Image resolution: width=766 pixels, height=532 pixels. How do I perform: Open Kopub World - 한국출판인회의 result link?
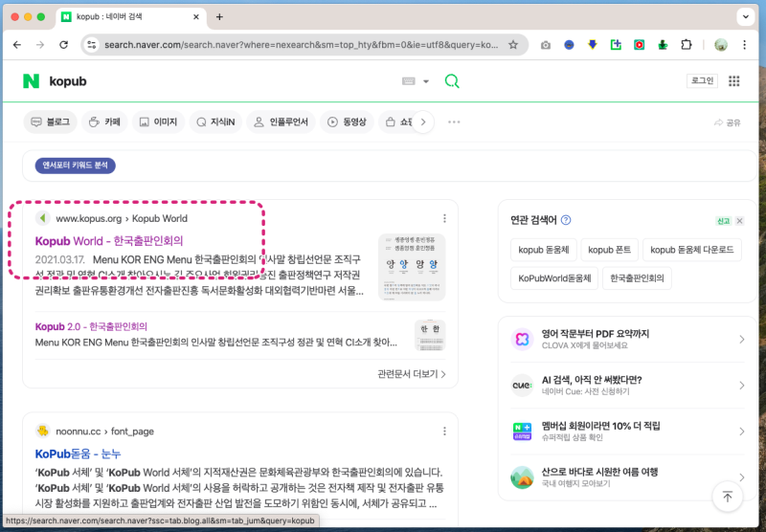pos(109,240)
